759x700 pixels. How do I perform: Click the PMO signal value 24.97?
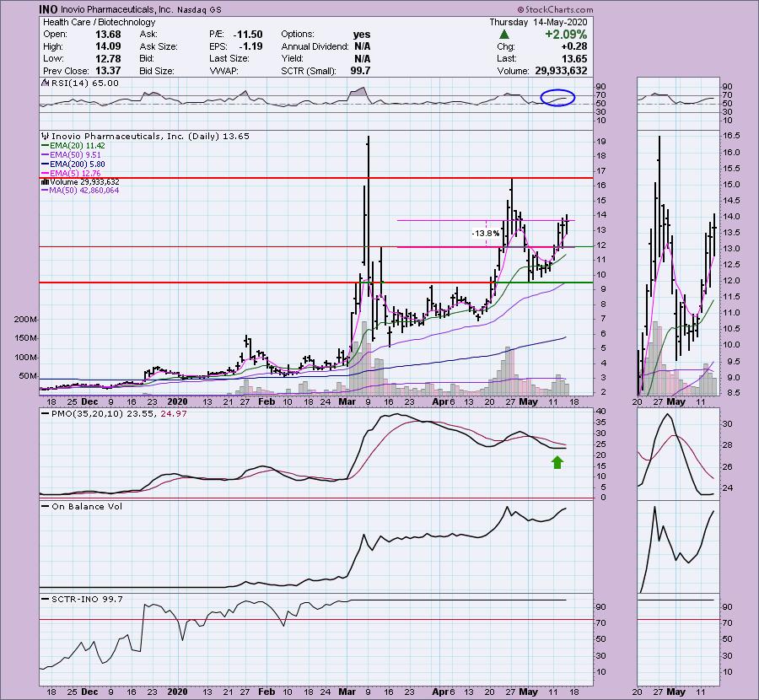[x=173, y=414]
